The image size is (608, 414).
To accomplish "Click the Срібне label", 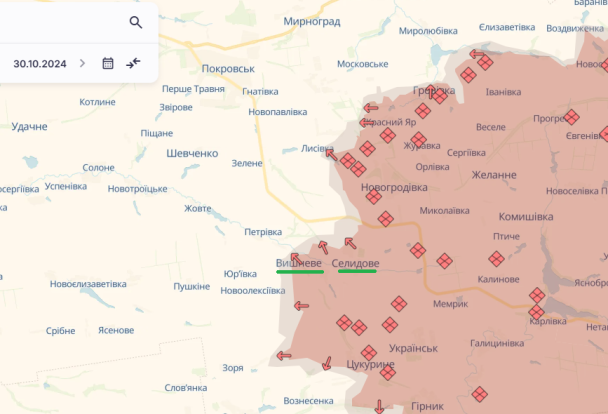I will (60, 331).
